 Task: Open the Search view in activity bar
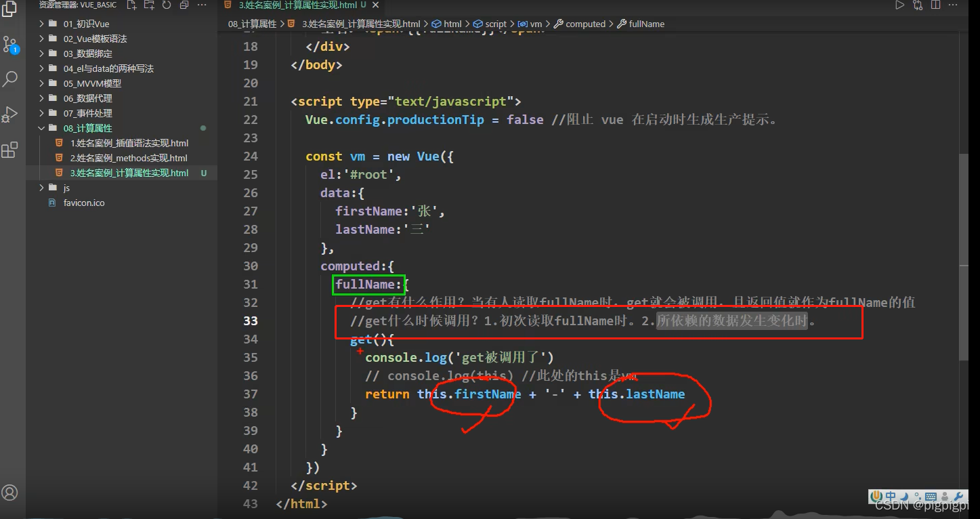point(9,79)
